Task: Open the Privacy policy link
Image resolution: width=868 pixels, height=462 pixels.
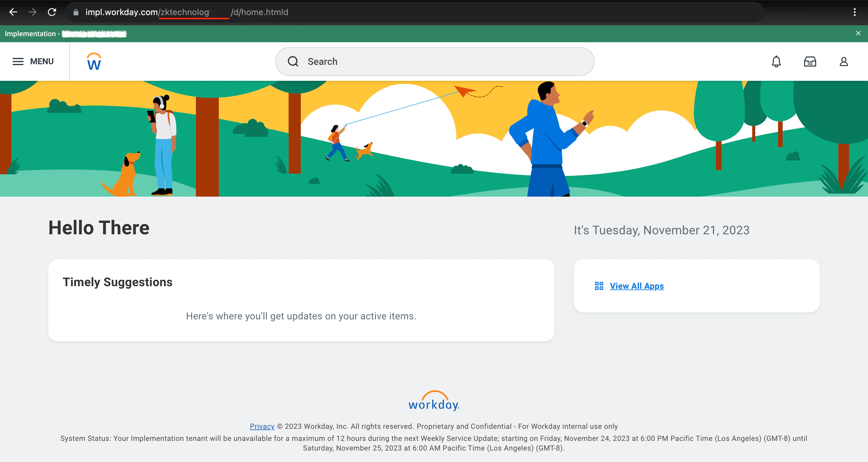Action: (x=262, y=426)
